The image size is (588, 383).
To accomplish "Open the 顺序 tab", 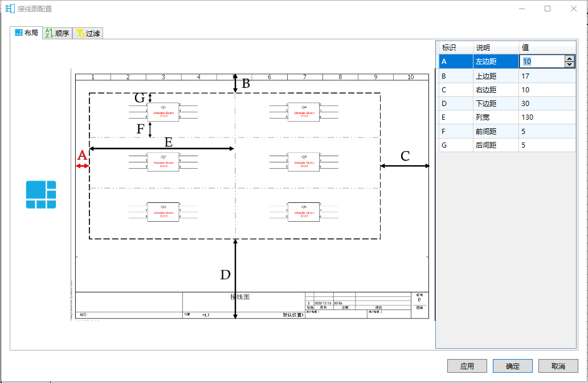I will click(x=58, y=34).
